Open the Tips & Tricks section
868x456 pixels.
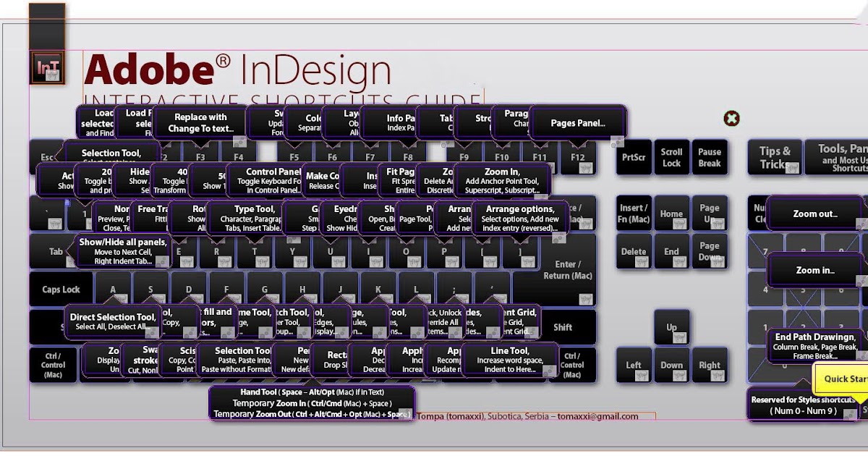(775, 156)
